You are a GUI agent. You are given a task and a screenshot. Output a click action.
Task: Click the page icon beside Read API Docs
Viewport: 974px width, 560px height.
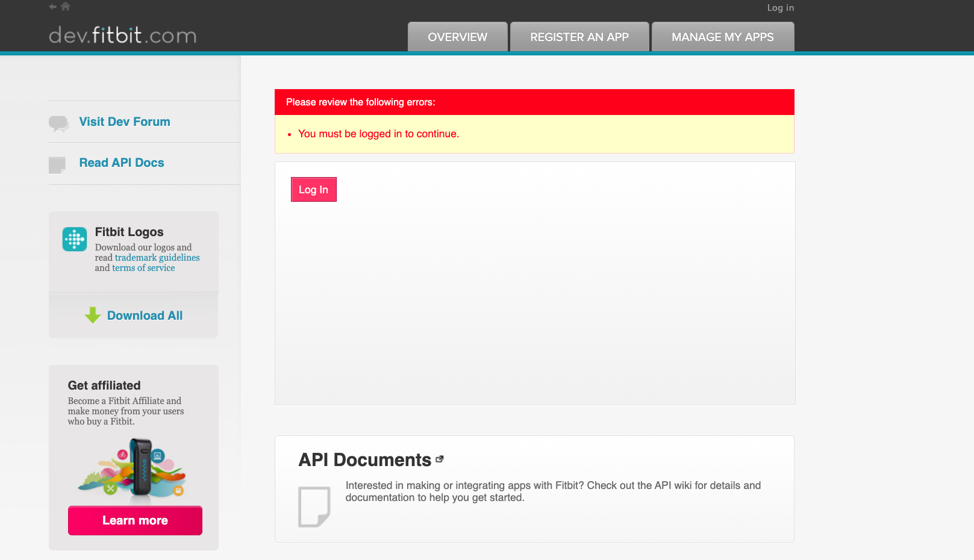[x=57, y=164]
